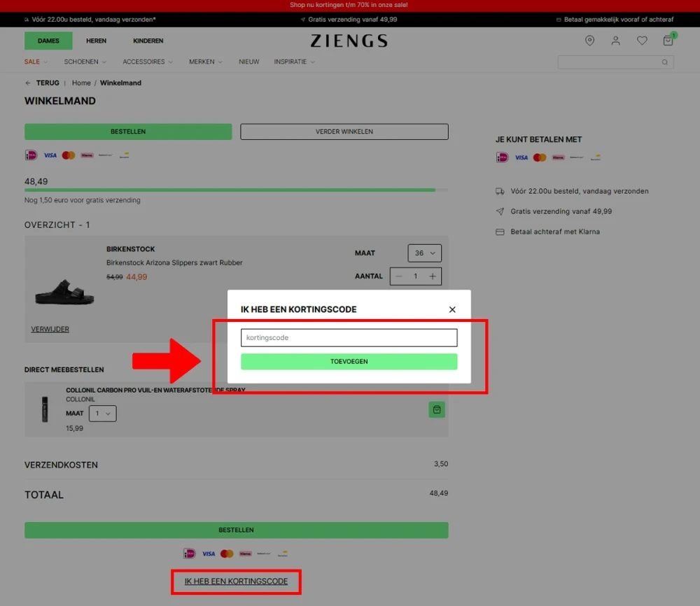Decrease quantity with minus button

point(399,276)
